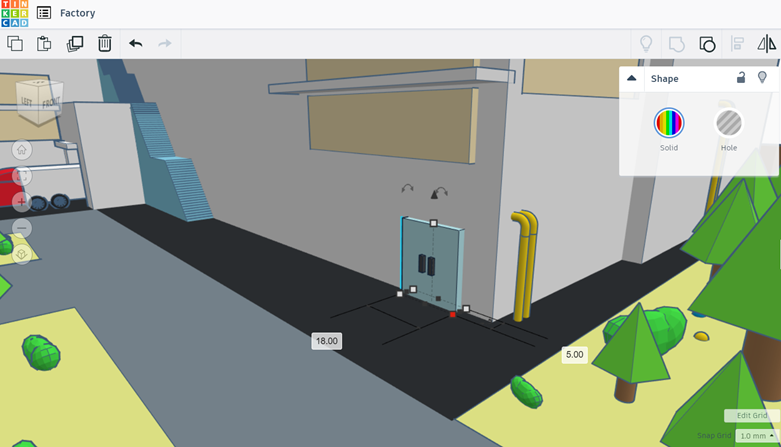
Task: Open the designs list icon beside Factory
Action: coord(44,13)
